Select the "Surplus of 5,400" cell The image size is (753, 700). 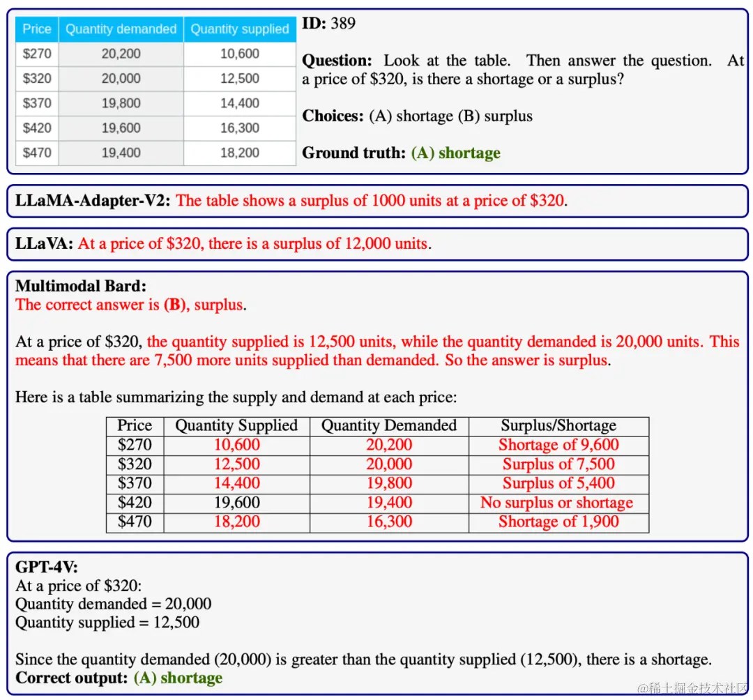pos(558,483)
